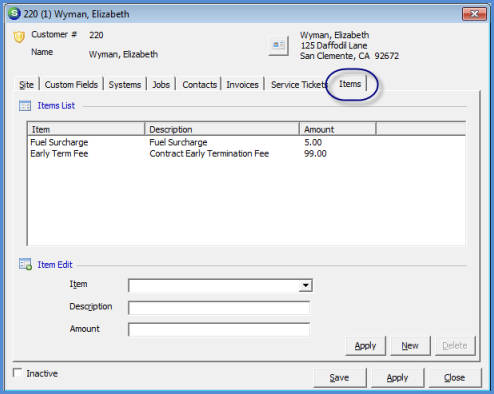Click the Delete item button
Screen dimensions: 494x394
455,346
